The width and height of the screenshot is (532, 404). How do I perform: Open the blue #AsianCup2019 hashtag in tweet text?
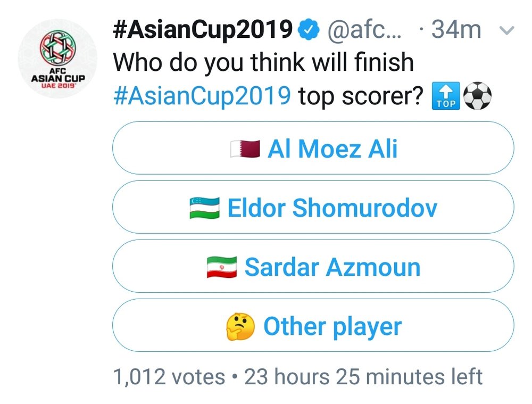(x=203, y=96)
